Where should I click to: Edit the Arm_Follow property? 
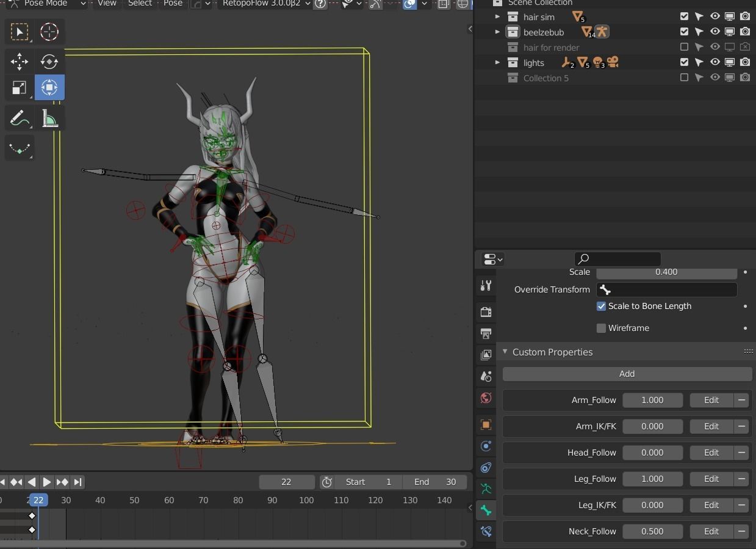pyautogui.click(x=711, y=400)
